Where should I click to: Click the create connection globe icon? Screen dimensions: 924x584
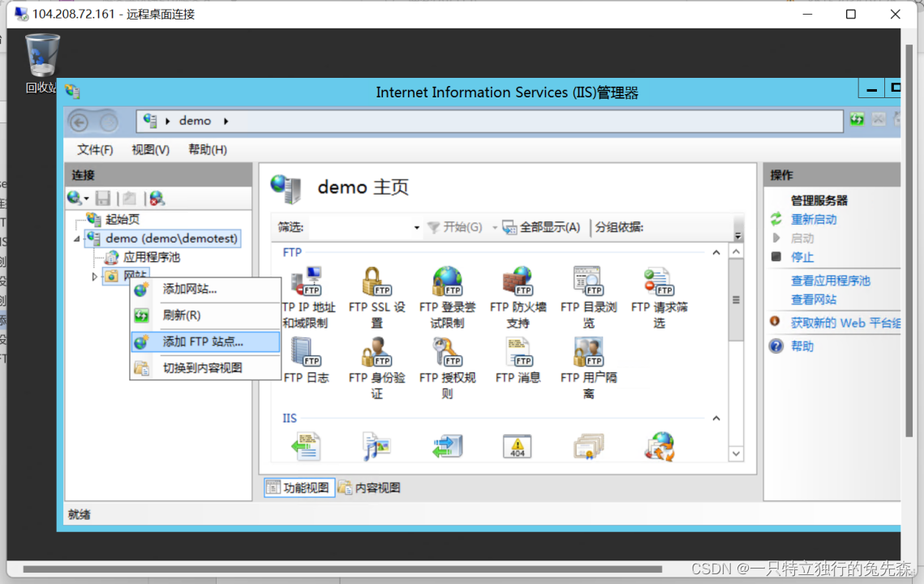pyautogui.click(x=75, y=198)
